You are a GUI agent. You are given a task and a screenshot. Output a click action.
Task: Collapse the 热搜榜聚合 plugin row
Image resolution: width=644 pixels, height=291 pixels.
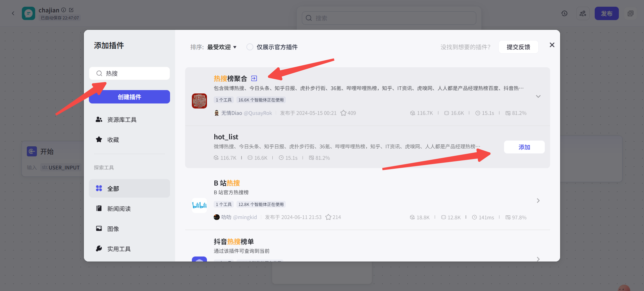tap(538, 96)
